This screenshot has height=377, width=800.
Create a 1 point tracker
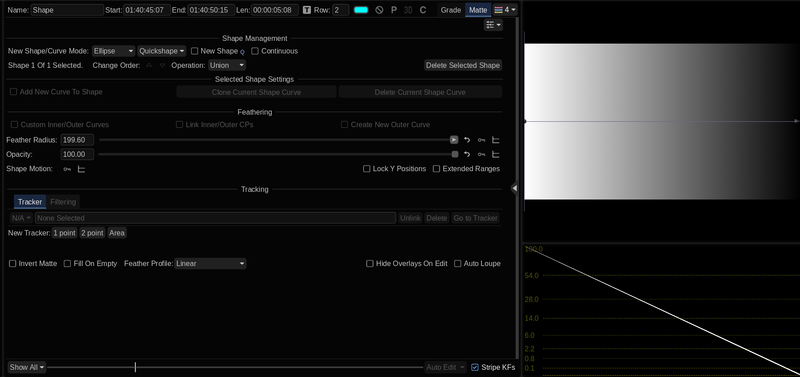click(64, 233)
